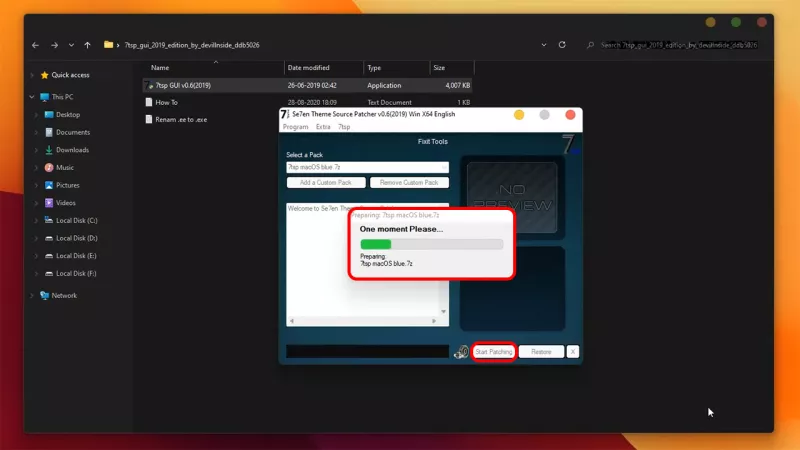Click Add a Custom Pack button

tap(326, 183)
